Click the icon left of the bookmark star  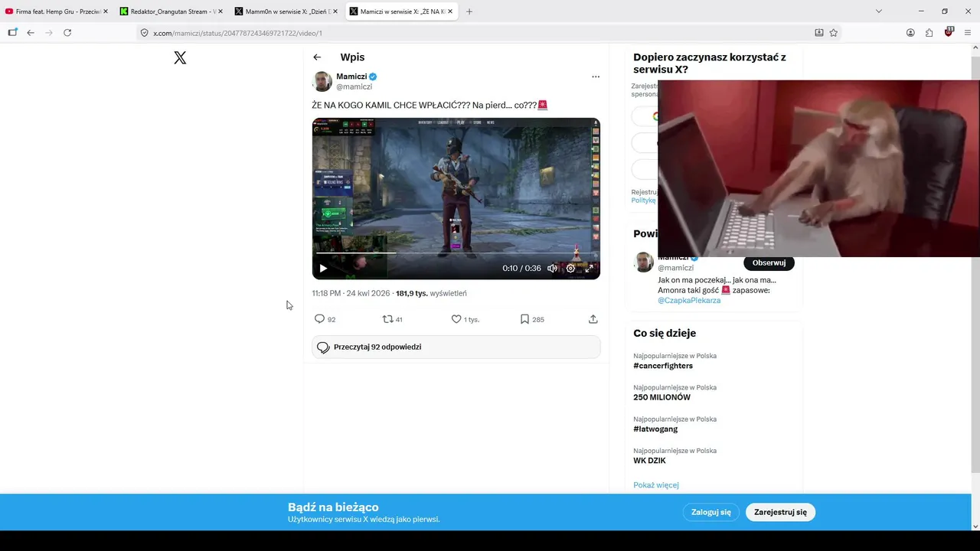coord(819,33)
